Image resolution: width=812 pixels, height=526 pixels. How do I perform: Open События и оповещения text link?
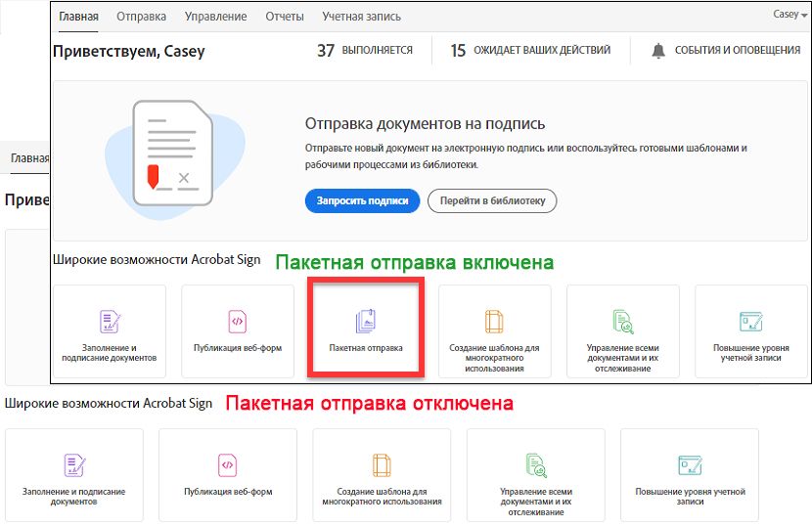pos(738,50)
